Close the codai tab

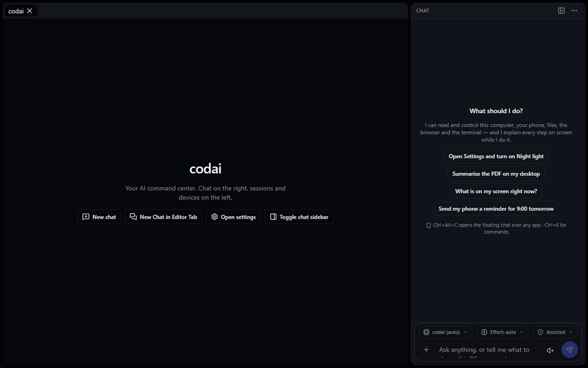[29, 11]
